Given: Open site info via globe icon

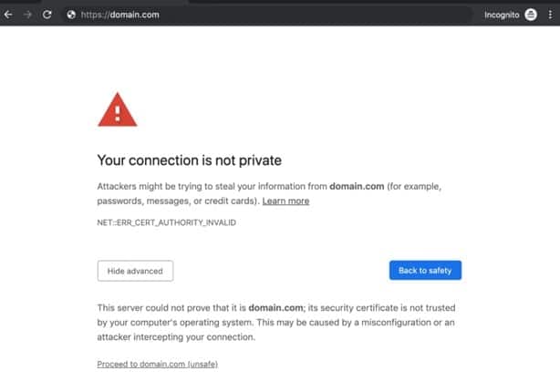Looking at the screenshot, I should [71, 15].
